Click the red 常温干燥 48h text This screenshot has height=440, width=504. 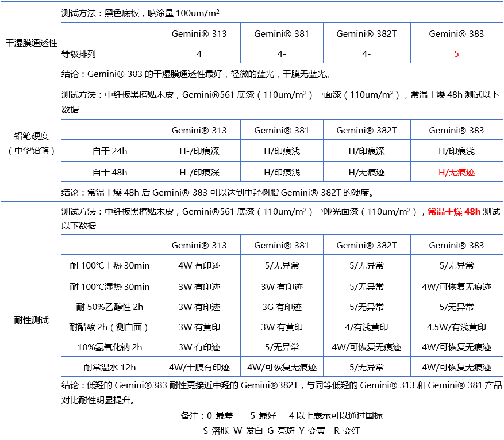click(x=454, y=211)
